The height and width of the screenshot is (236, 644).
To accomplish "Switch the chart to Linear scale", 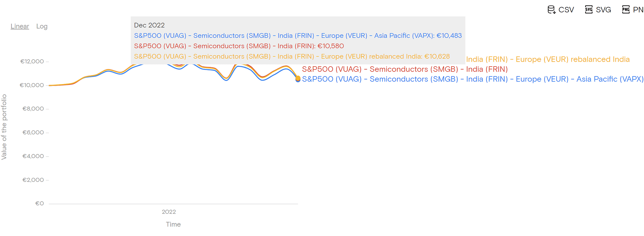I will tap(20, 26).
